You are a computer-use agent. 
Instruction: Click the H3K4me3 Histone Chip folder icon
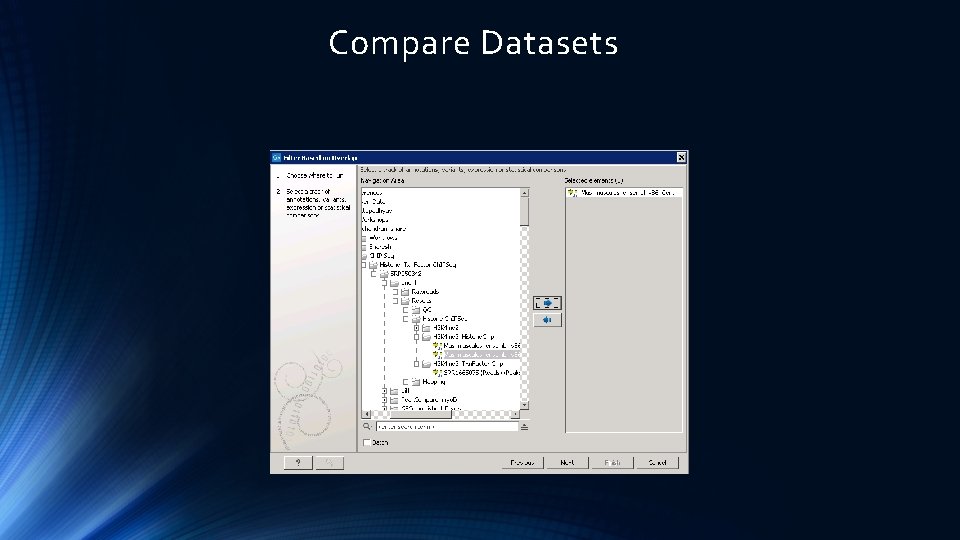coord(427,337)
